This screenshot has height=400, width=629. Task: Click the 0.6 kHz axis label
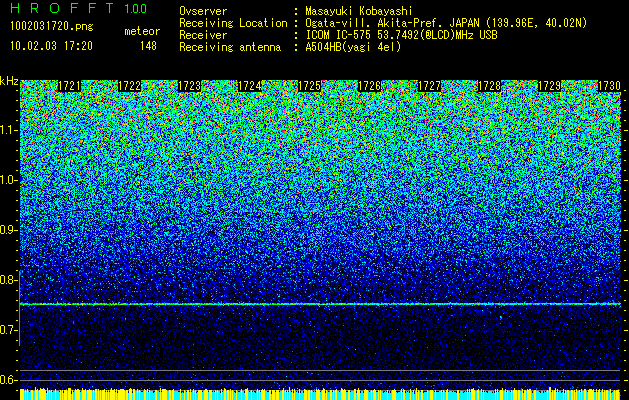pos(8,380)
